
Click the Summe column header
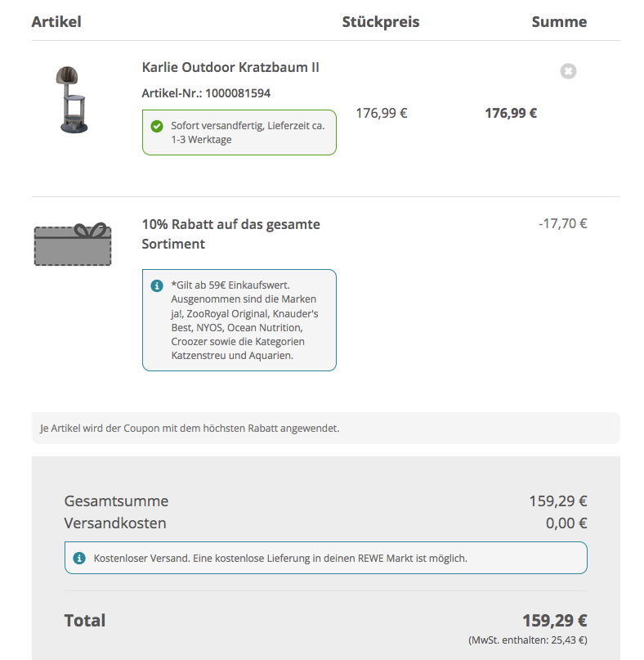(559, 21)
